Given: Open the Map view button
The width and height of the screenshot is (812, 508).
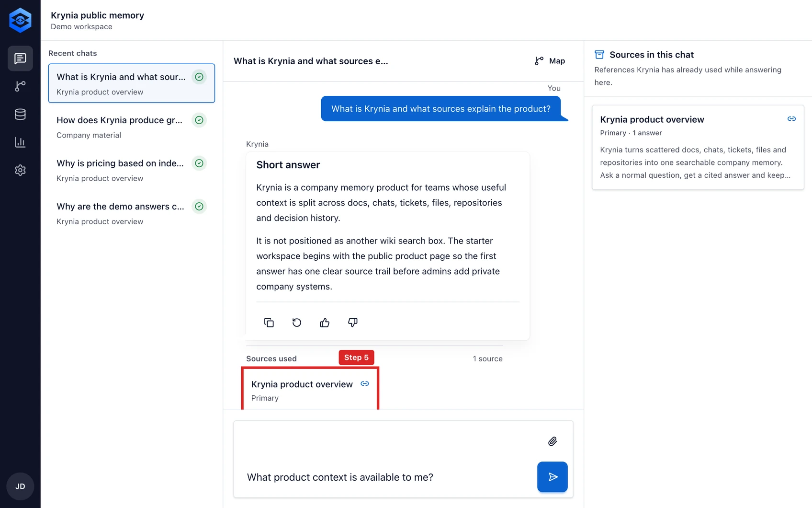Looking at the screenshot, I should (x=550, y=61).
